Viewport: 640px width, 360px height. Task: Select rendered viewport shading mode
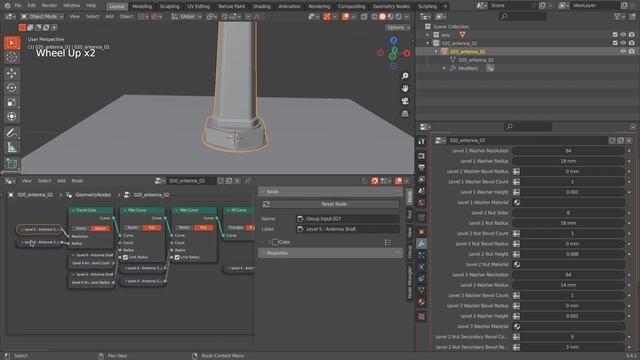tap(398, 17)
